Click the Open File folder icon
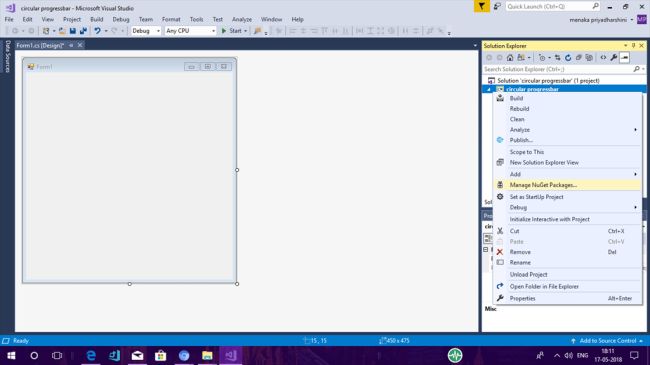This screenshot has width=650, height=365. point(62,31)
